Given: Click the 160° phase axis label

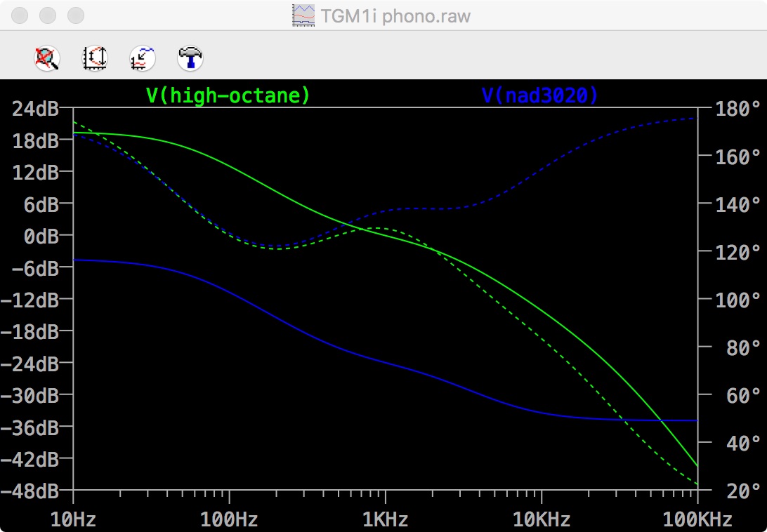Looking at the screenshot, I should 738,156.
